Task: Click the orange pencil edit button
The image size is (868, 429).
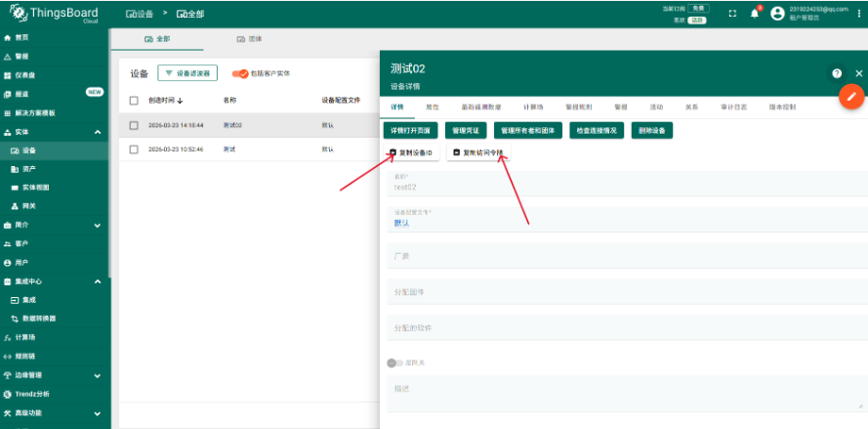Action: point(851,96)
